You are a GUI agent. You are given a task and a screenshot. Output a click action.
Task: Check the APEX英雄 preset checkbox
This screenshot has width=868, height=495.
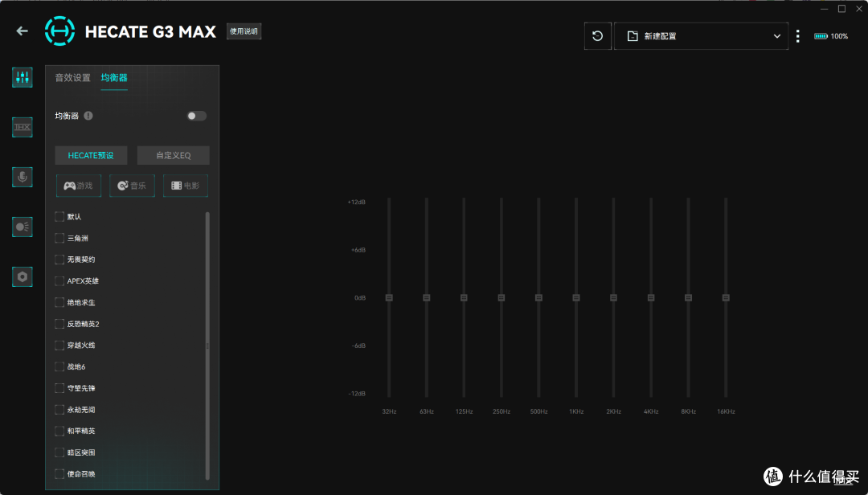click(59, 280)
